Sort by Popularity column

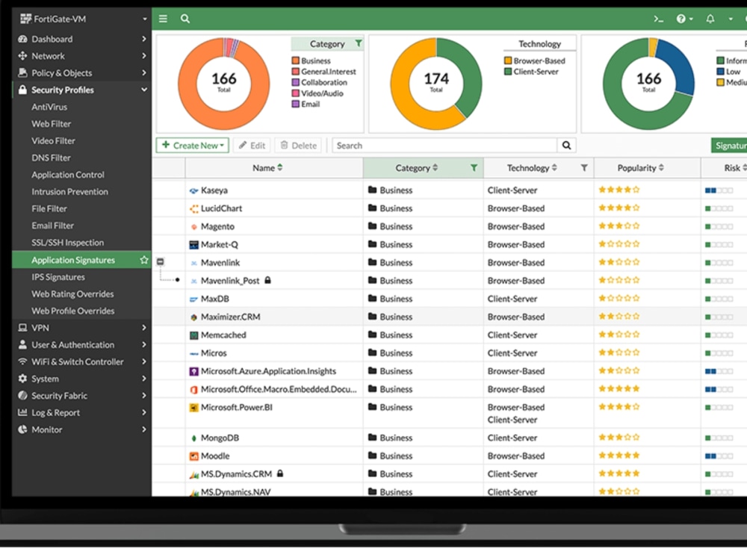click(x=641, y=167)
